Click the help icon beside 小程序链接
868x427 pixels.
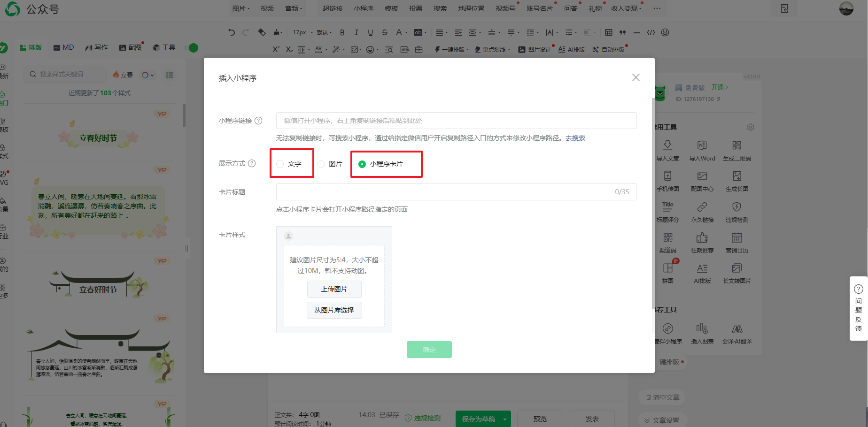coord(258,121)
